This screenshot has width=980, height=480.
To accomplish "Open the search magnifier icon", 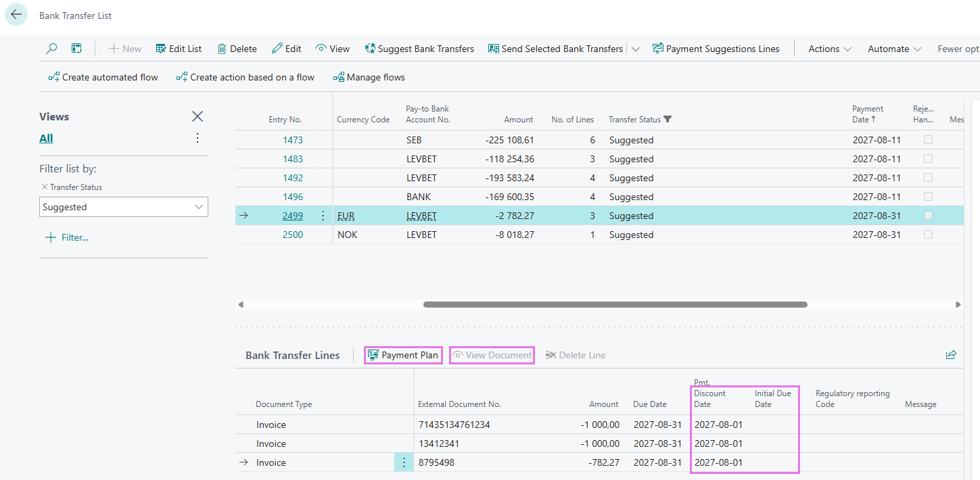I will (x=51, y=49).
